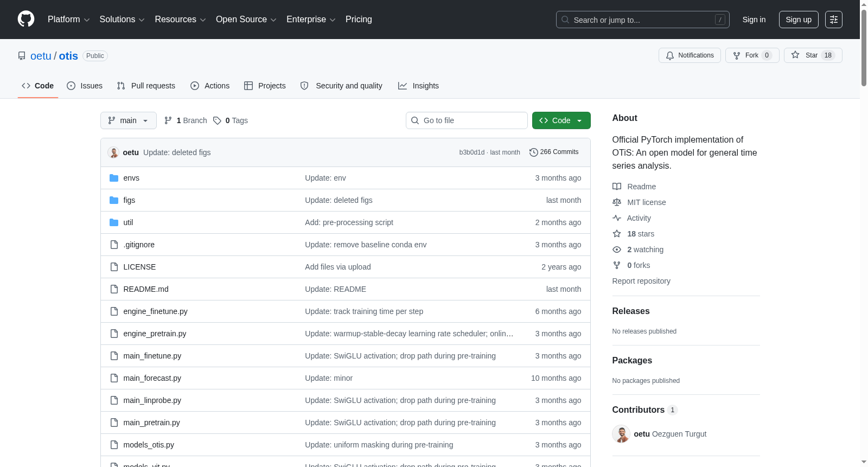Screen dimensions: 868x467
Task: Click the README.md file icon
Action: [114, 289]
